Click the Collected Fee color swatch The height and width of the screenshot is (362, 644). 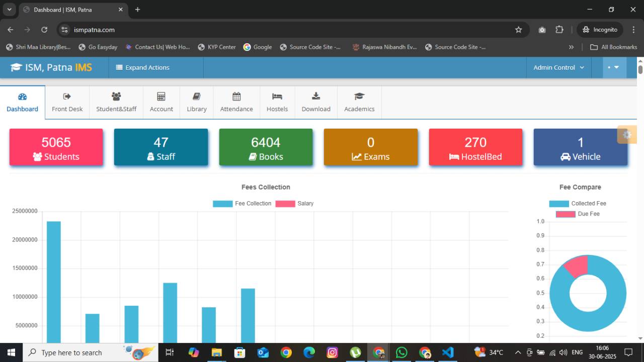558,204
